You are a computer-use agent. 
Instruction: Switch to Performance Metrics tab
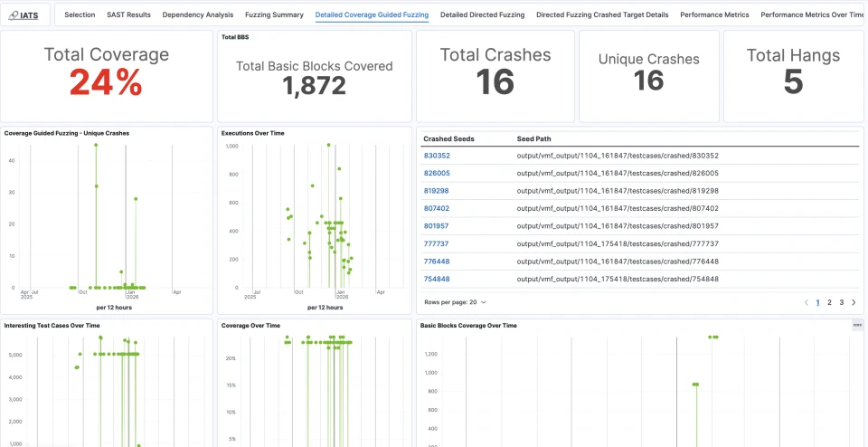pos(714,15)
